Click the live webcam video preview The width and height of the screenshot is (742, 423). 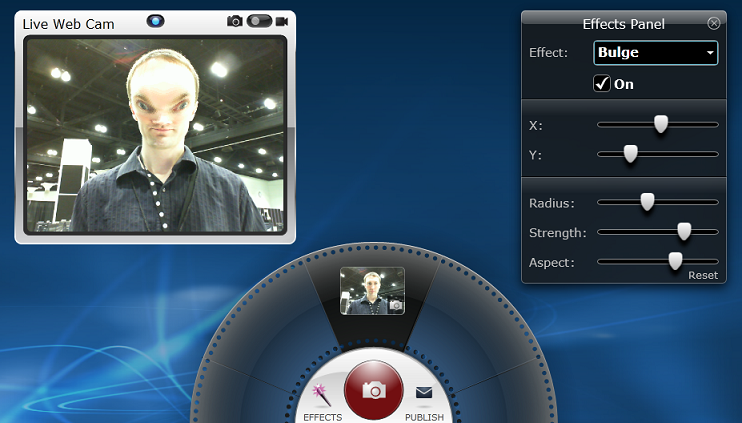pos(155,135)
